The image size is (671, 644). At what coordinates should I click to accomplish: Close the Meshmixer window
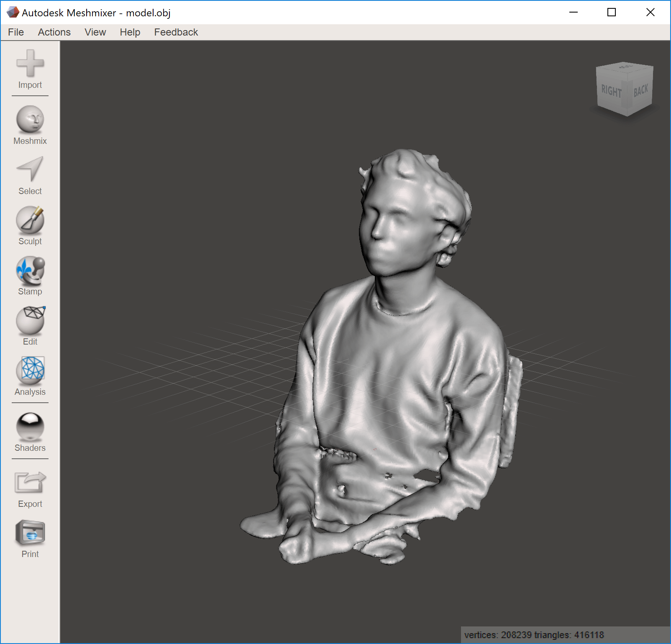click(x=651, y=13)
